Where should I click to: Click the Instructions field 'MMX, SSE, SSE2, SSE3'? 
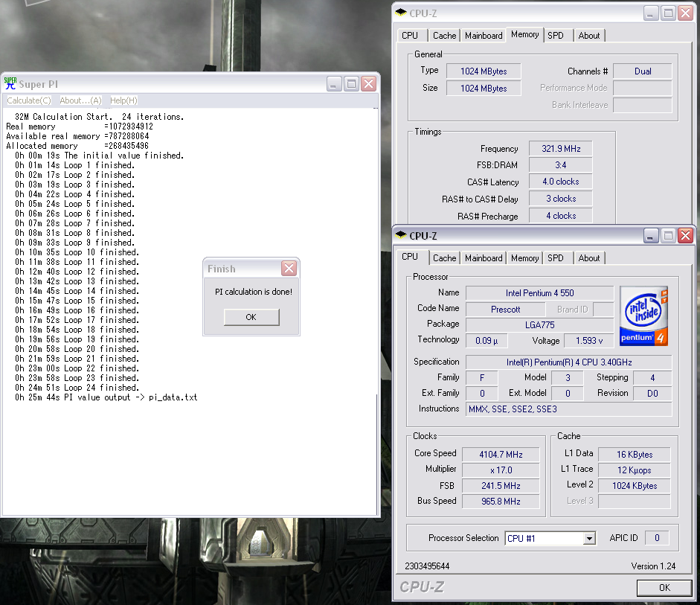point(569,409)
